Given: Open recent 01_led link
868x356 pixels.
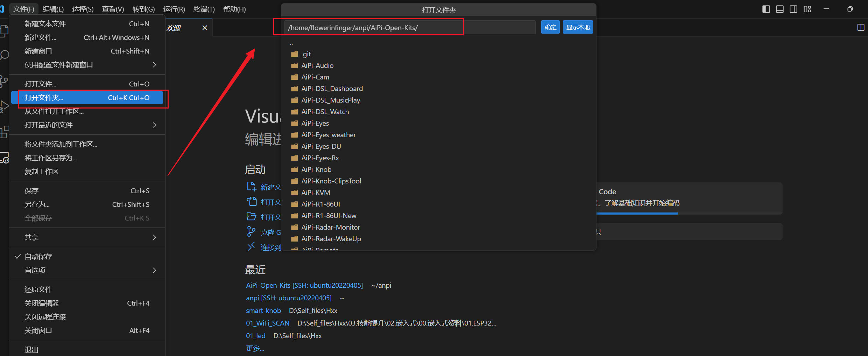Looking at the screenshot, I should point(256,336).
